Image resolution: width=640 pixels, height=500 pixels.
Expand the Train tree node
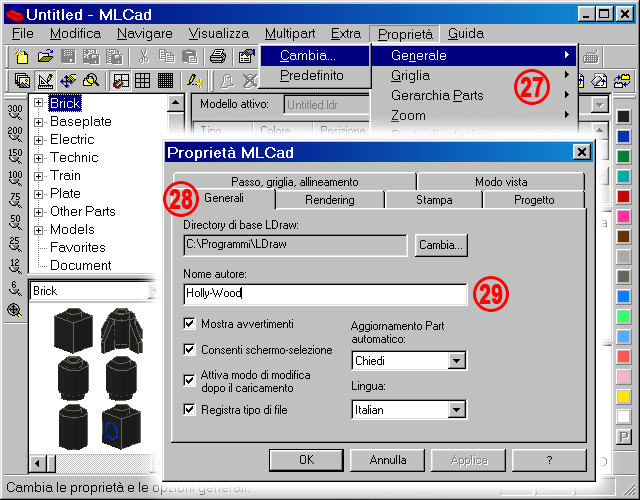click(x=38, y=176)
